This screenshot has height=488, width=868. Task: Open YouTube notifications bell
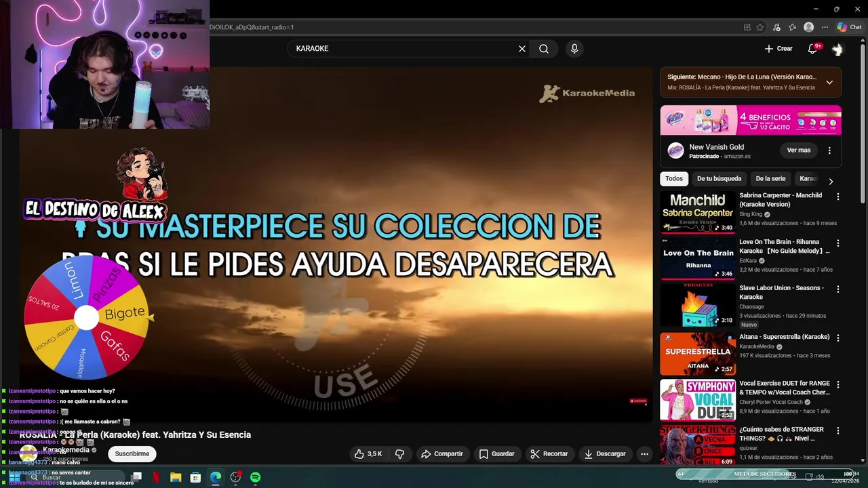[x=813, y=49]
